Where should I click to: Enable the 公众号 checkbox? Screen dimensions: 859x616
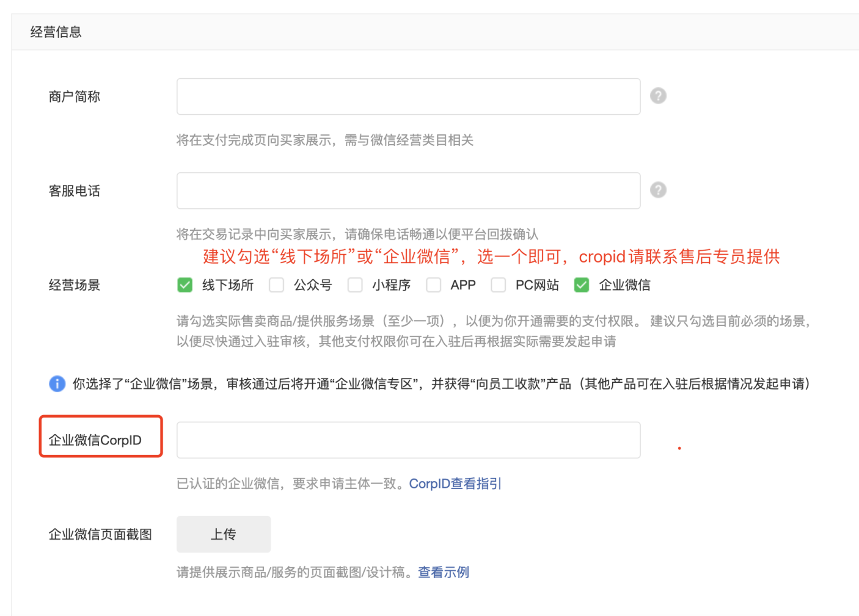[x=277, y=285]
